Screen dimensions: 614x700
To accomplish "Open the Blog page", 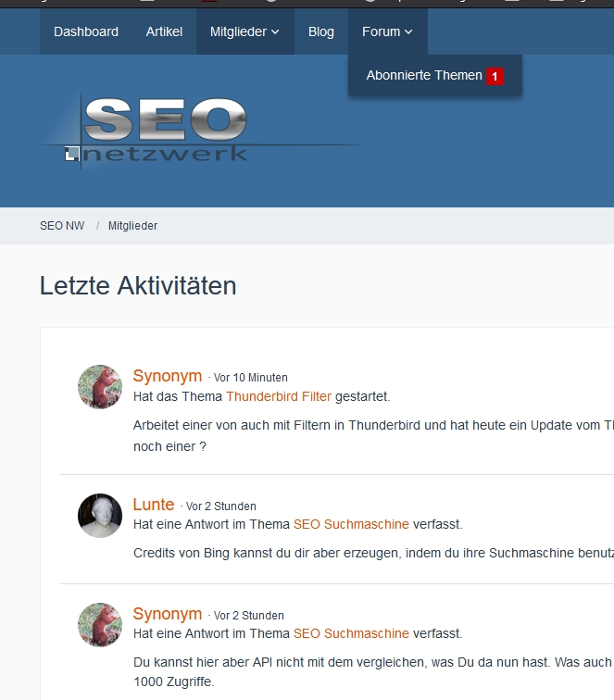I will pos(321,31).
